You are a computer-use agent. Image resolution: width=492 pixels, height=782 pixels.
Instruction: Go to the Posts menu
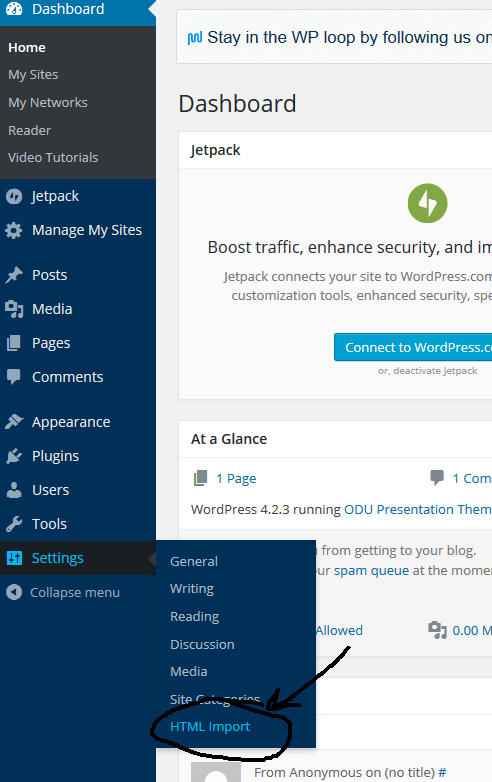[x=49, y=275]
